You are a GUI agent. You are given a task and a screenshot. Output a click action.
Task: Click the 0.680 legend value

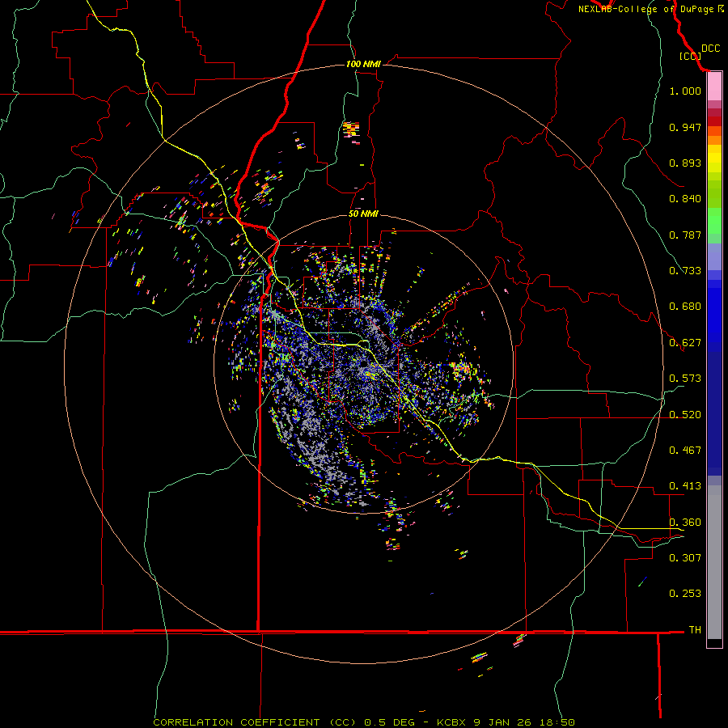point(685,307)
